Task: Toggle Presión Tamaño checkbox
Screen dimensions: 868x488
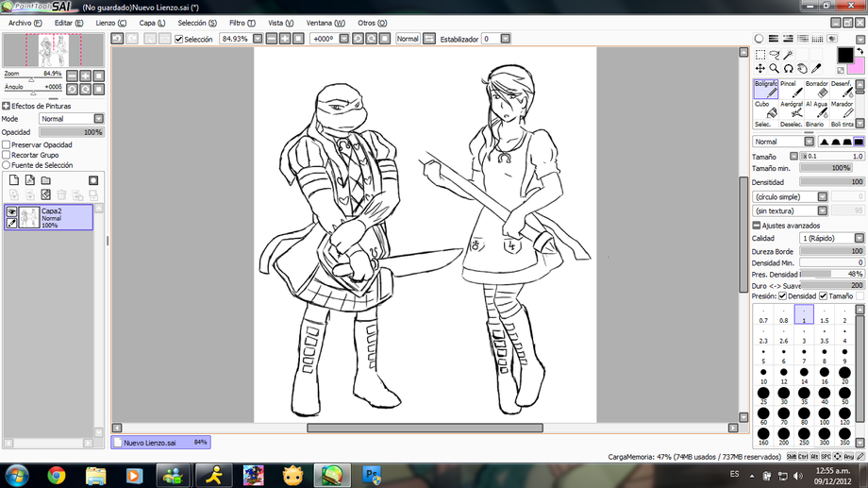Action: (x=823, y=295)
